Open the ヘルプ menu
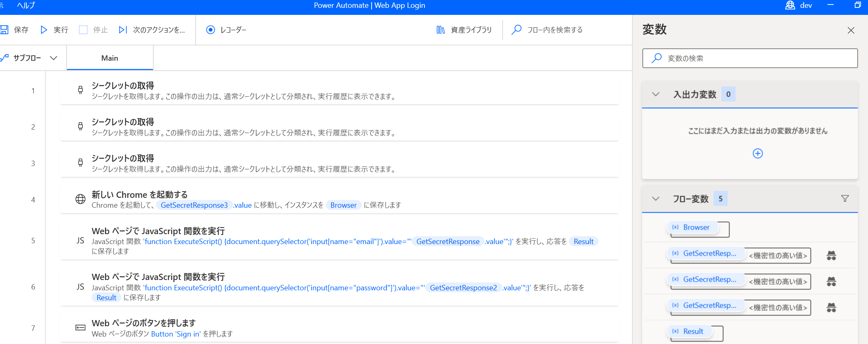Screen dimensions: 868x344 click(x=26, y=5)
